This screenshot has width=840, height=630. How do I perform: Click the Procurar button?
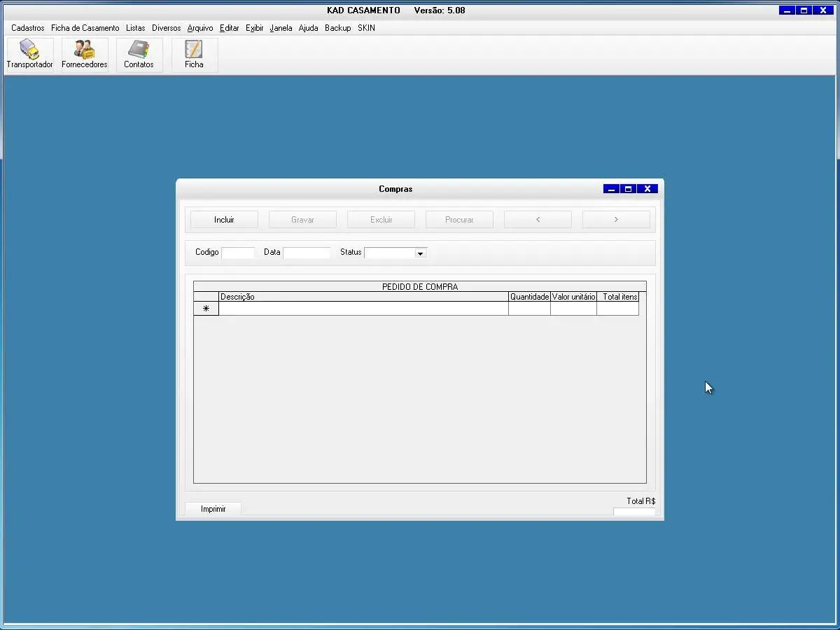(x=459, y=220)
